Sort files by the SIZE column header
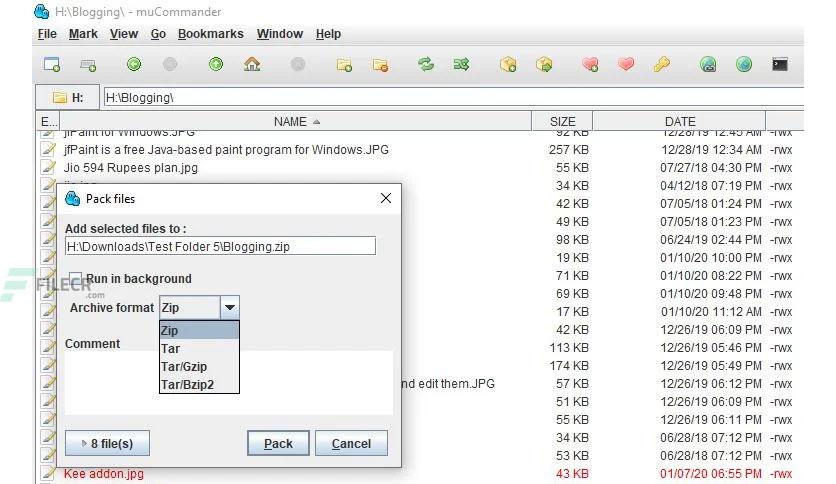Screen dimensions: 836x484 coord(562,122)
